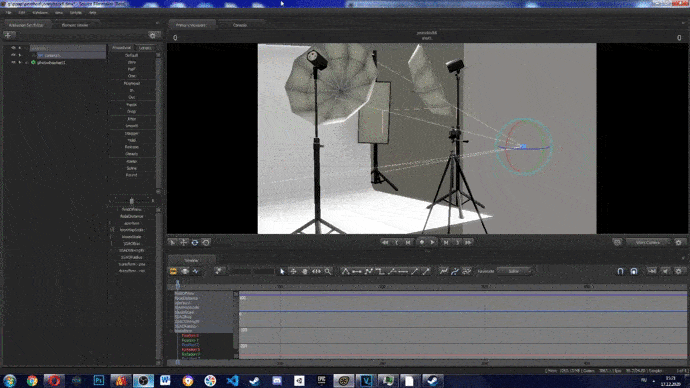Click the preset strength slider handle
This screenshot has height=388, width=690.
(x=131, y=201)
